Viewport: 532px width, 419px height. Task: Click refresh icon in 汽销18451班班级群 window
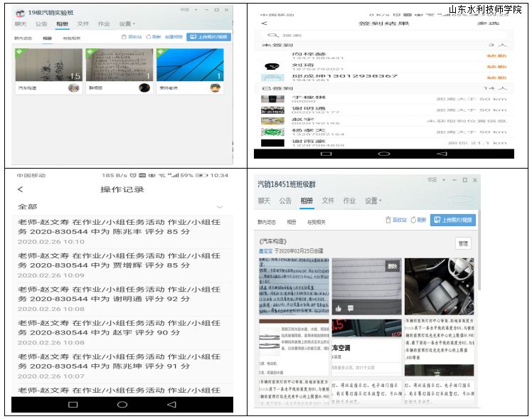pyautogui.click(x=413, y=220)
